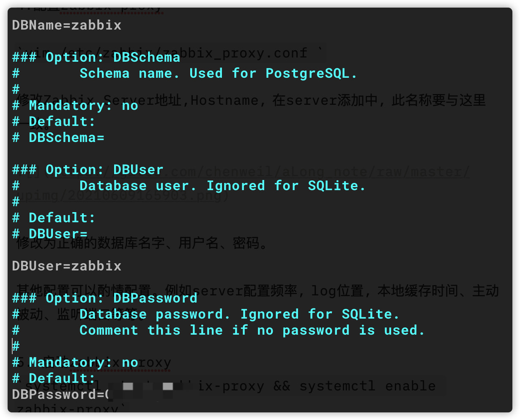Click '# Default:' line above DBPassword=
Screen dimensions: 520x420
[x=54, y=379]
